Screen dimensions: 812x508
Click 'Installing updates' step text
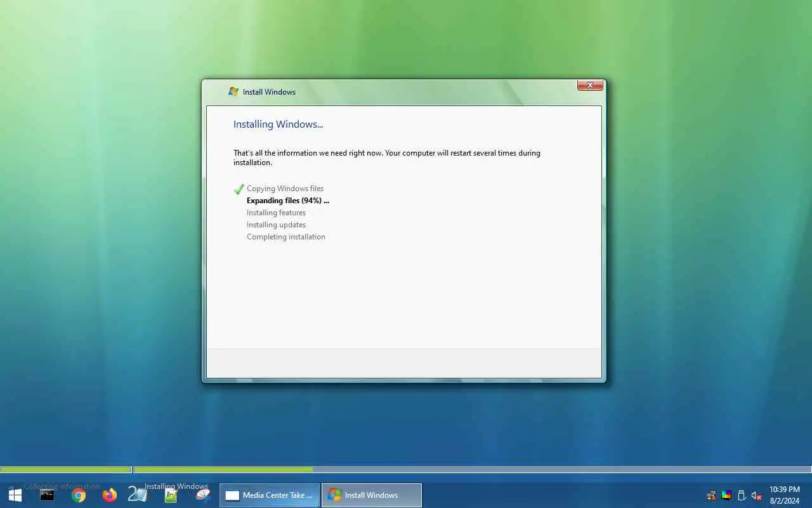click(x=276, y=225)
